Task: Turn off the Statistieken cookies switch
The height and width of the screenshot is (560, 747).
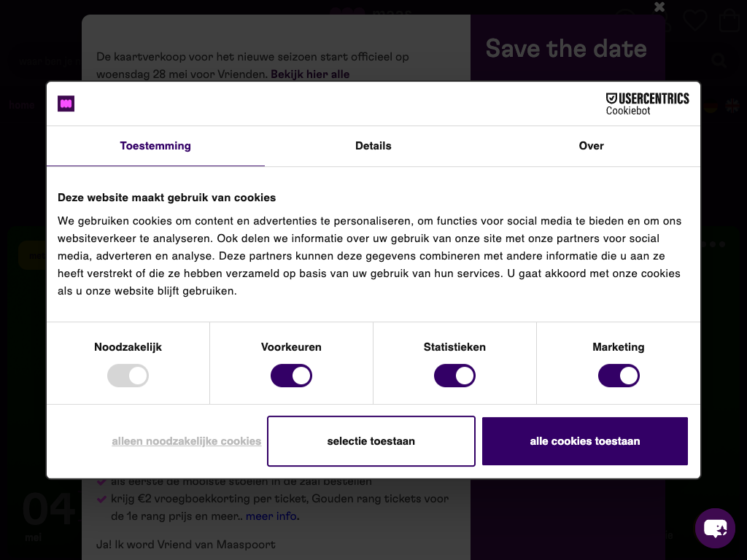Action: (x=454, y=376)
